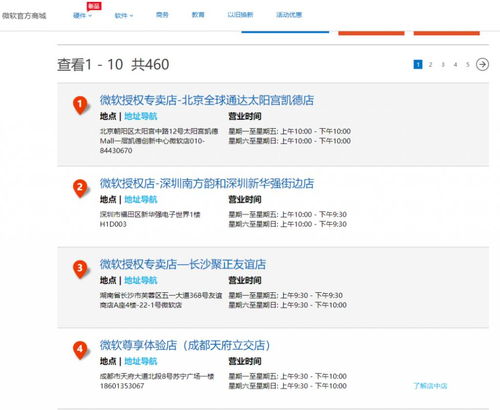
Task: Click 地址导航 for the Chengdu store
Action: [x=141, y=361]
